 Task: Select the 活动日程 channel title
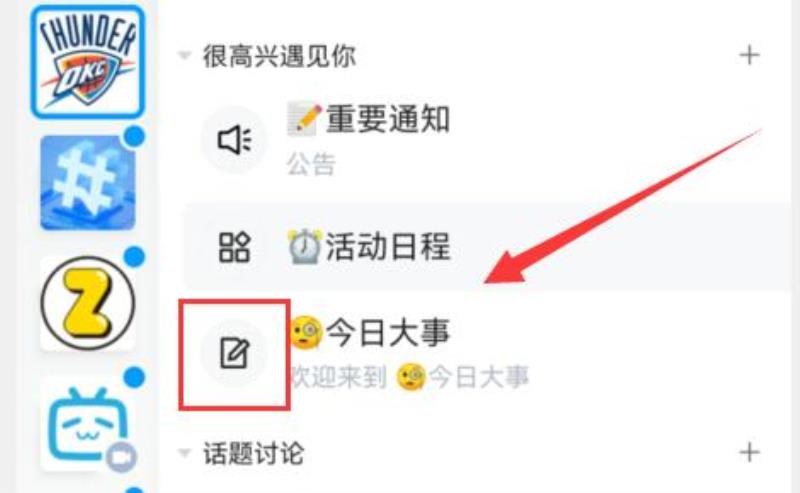(387, 246)
